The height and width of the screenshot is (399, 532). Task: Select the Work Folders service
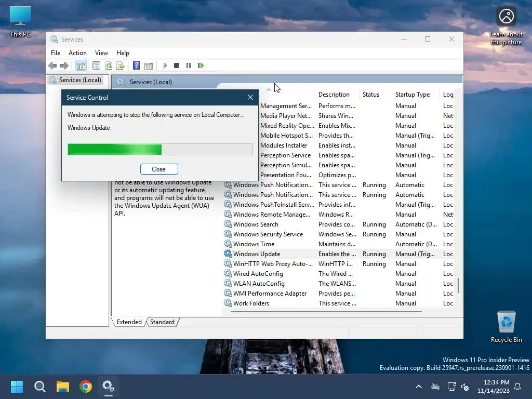[x=338, y=303]
